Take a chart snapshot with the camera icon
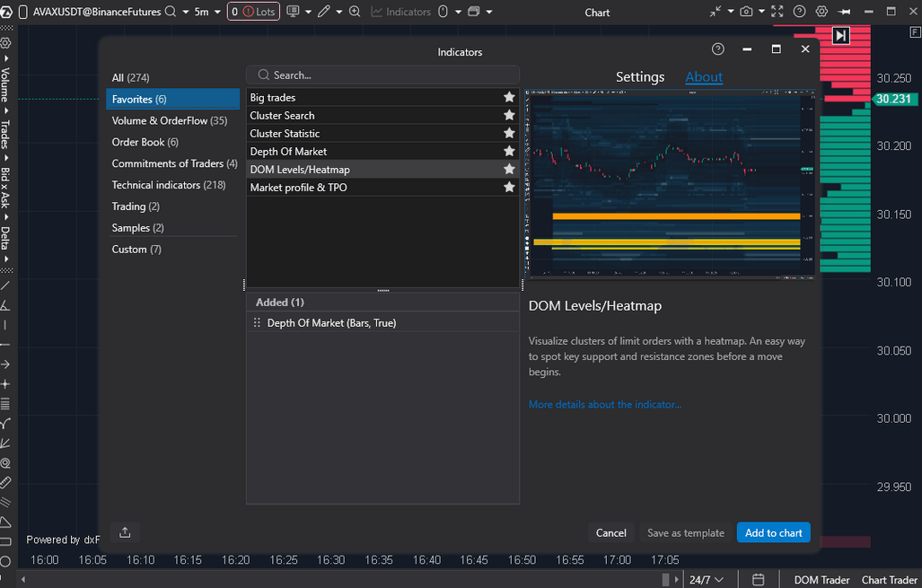The width and height of the screenshot is (922, 588). (x=746, y=12)
